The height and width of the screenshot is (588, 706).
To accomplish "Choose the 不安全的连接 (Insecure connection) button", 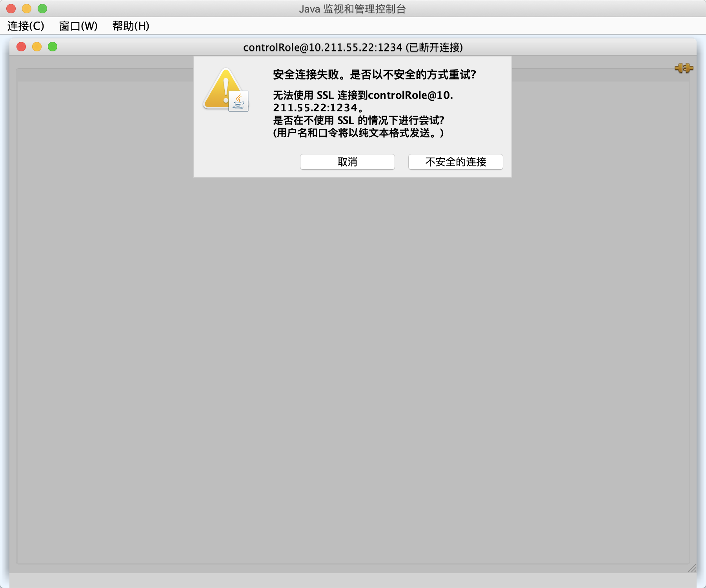I will tap(455, 162).
